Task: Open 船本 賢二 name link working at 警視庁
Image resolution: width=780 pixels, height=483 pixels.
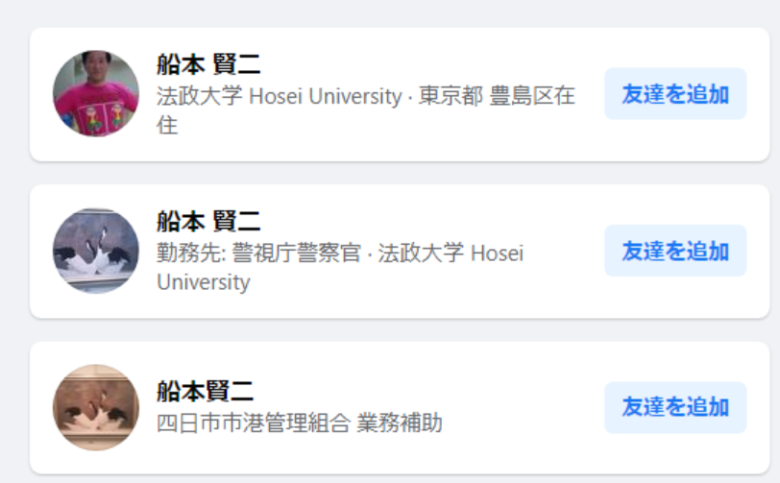Action: pyautogui.click(x=208, y=221)
